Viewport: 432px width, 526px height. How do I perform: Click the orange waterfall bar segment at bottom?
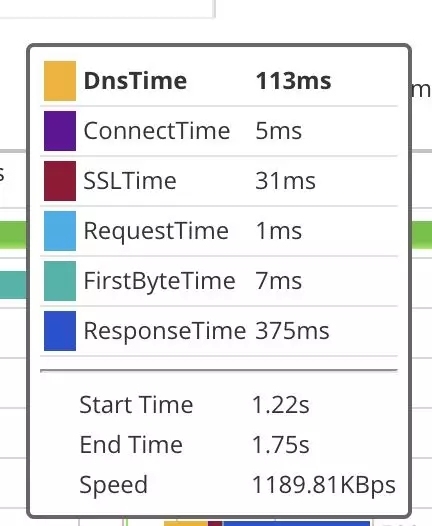[186, 523]
